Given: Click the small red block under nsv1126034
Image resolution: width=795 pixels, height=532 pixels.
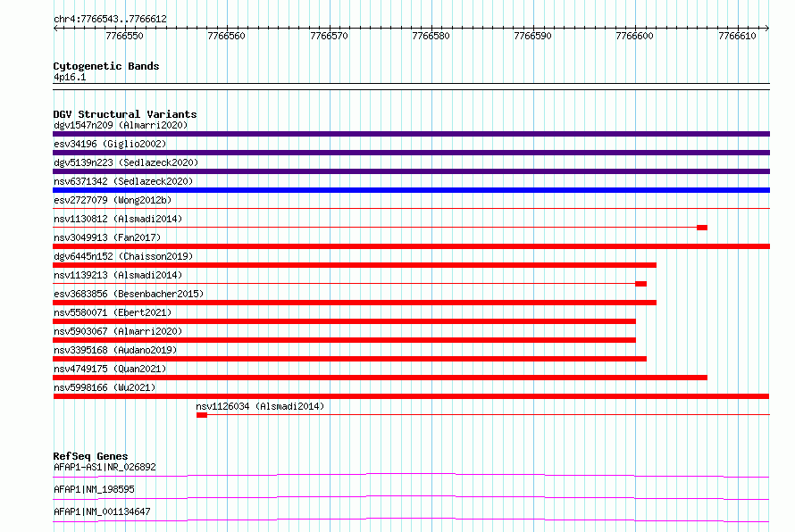Looking at the screenshot, I should click(x=202, y=415).
